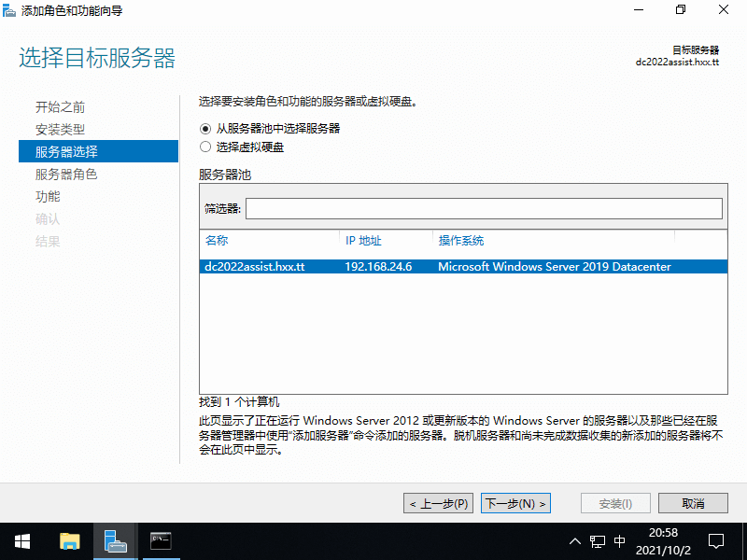
Task: Minimize the wizard window
Action: pos(639,10)
